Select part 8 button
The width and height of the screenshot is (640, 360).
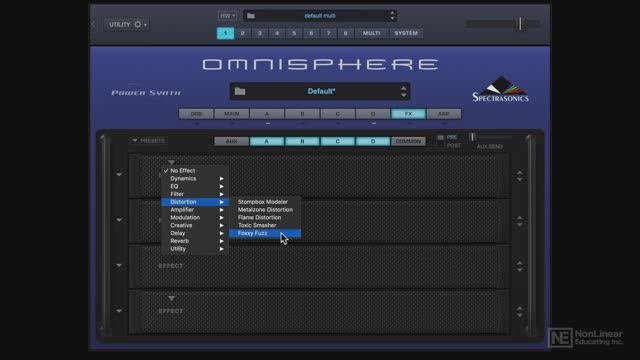pyautogui.click(x=345, y=33)
